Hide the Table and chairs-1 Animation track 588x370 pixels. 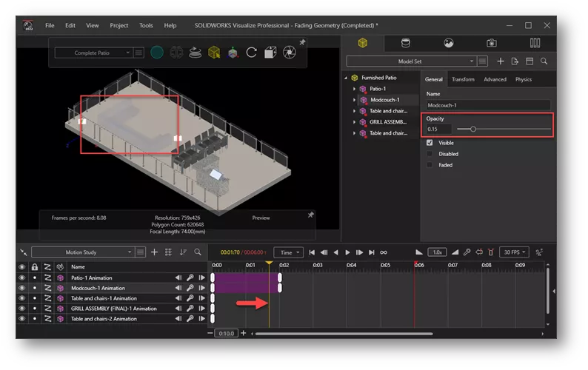point(21,298)
